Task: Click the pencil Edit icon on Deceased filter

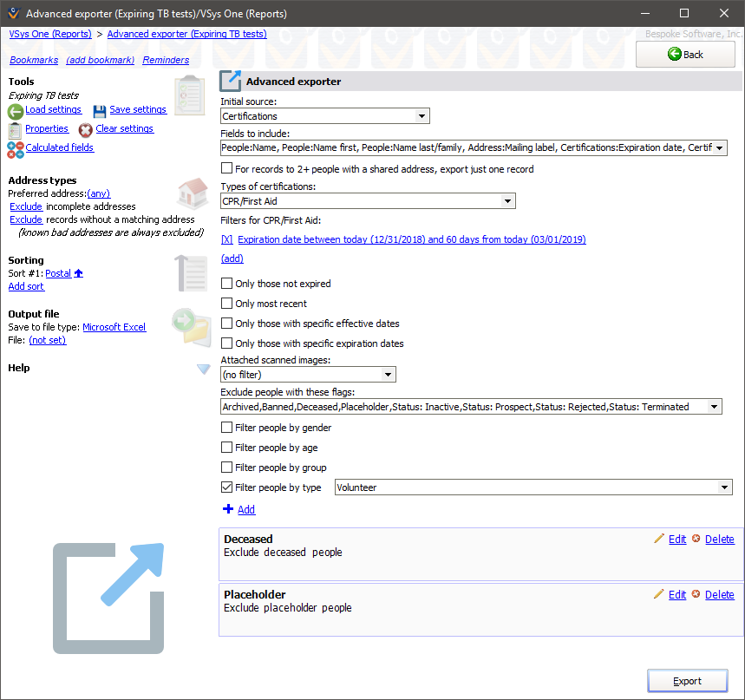Action: tap(660, 539)
